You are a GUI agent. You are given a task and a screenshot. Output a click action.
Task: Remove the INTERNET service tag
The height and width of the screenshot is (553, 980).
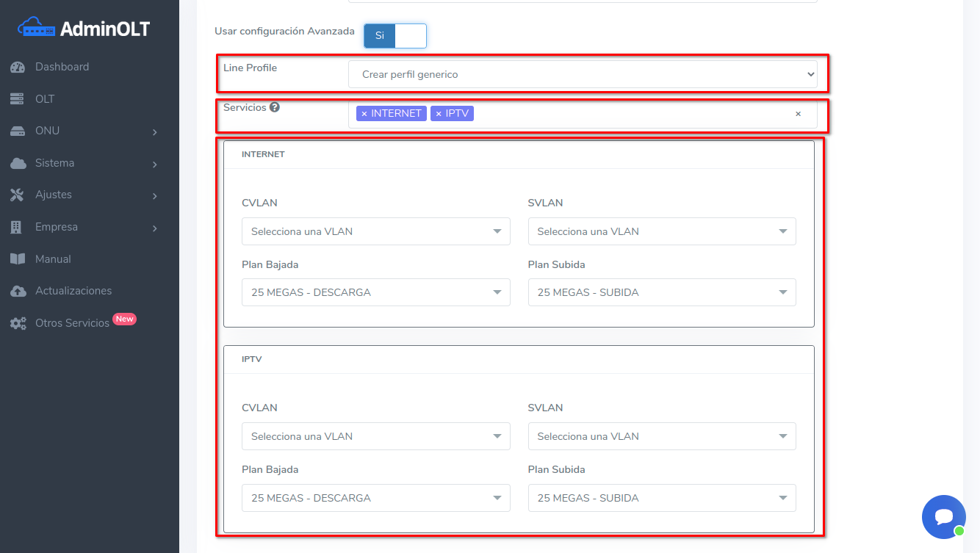[364, 114]
